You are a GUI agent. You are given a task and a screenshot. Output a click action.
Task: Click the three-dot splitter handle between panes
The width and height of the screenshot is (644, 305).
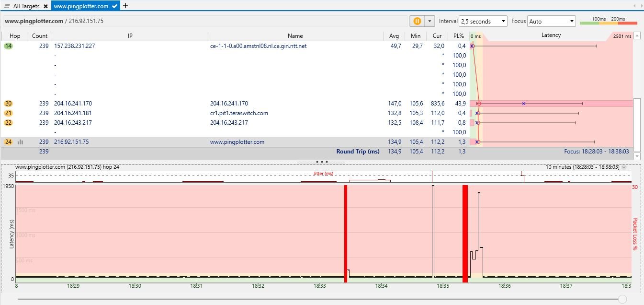click(322, 162)
